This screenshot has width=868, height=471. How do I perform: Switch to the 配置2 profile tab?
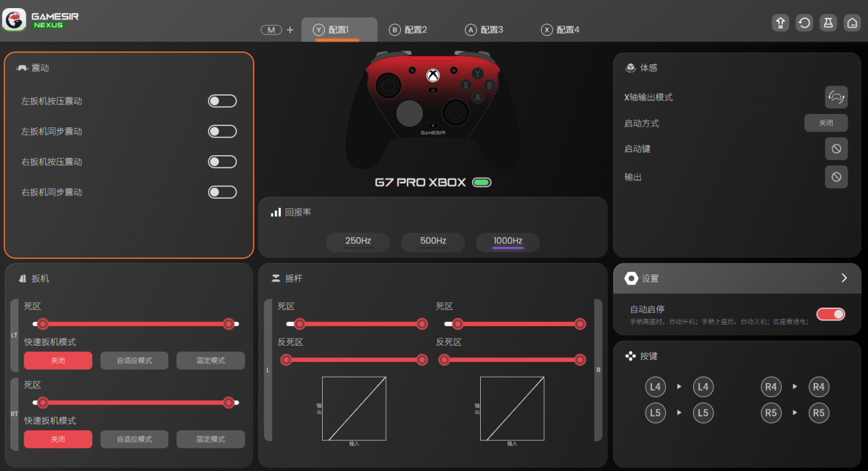[408, 30]
